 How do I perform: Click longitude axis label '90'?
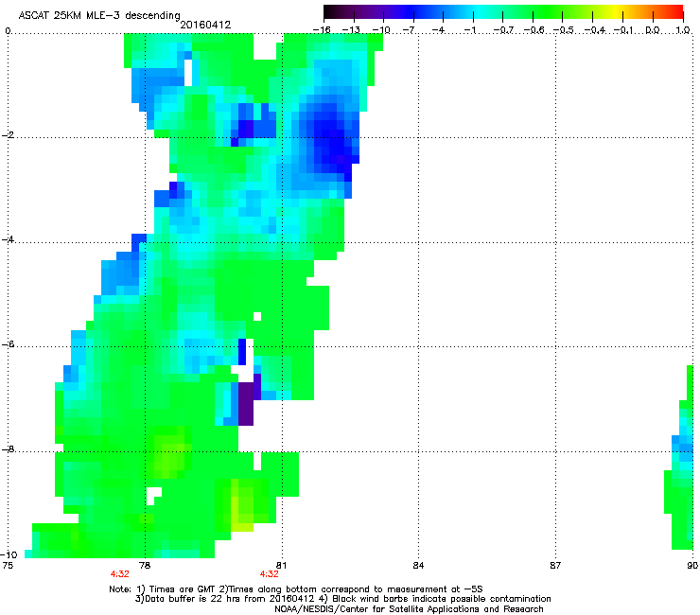coord(692,566)
